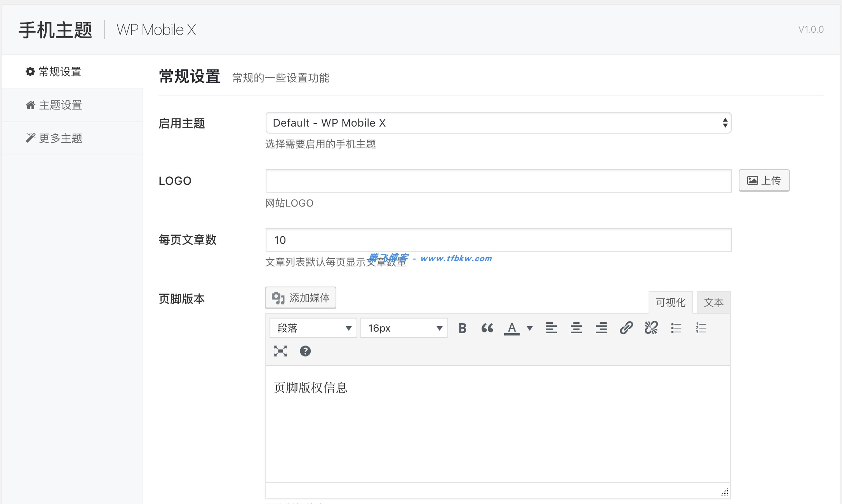The height and width of the screenshot is (504, 842).
Task: Click the 选择需要启用的手机主题 hint text
Action: [320, 144]
